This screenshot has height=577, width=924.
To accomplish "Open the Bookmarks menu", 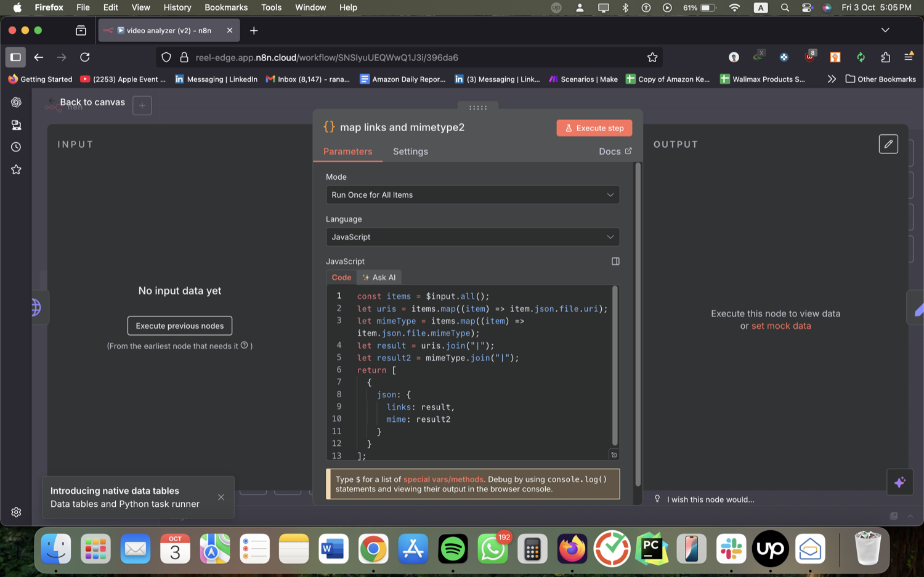I will point(226,7).
